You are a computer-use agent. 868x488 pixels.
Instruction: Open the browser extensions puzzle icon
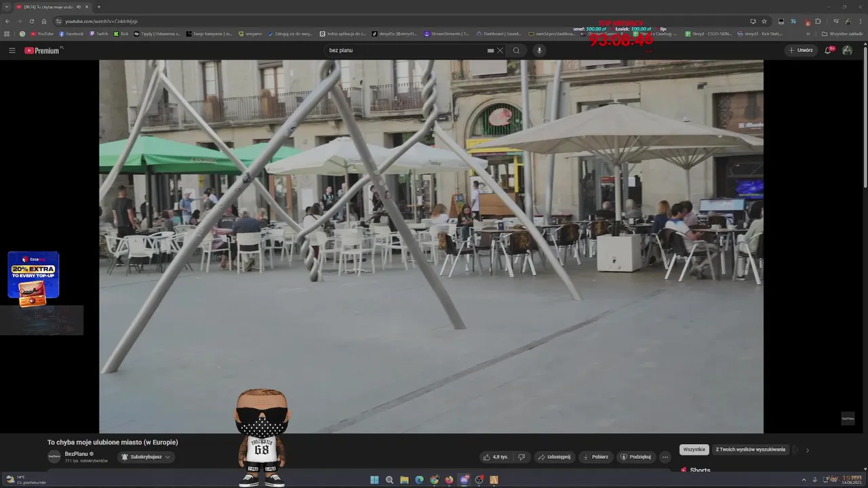point(818,21)
